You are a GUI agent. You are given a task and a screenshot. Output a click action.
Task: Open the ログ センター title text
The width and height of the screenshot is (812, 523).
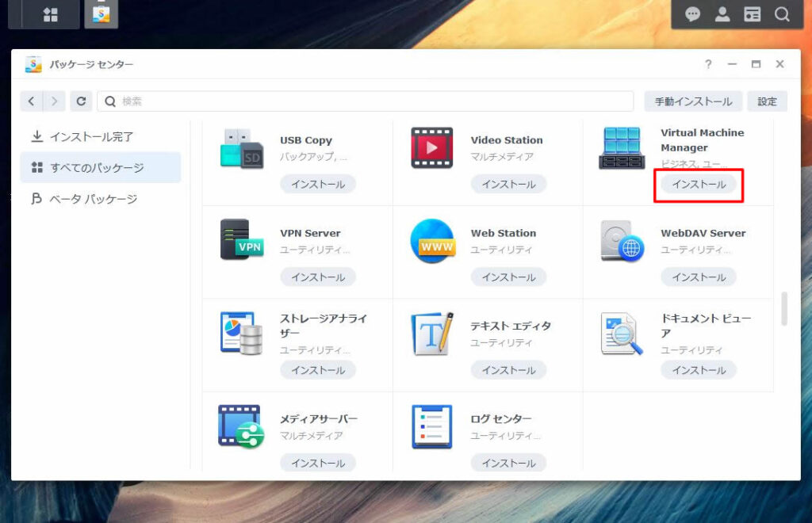pos(501,419)
